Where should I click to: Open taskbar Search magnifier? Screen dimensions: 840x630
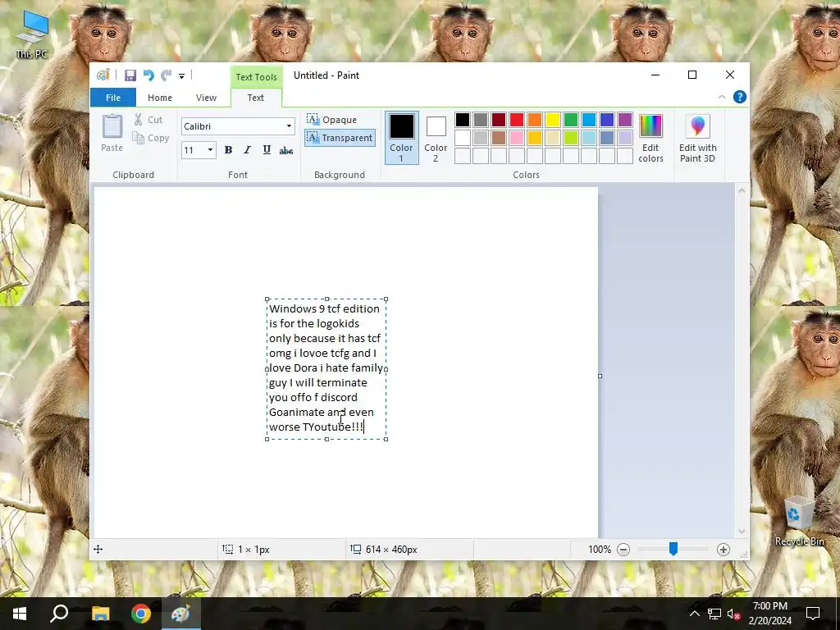coord(59,614)
